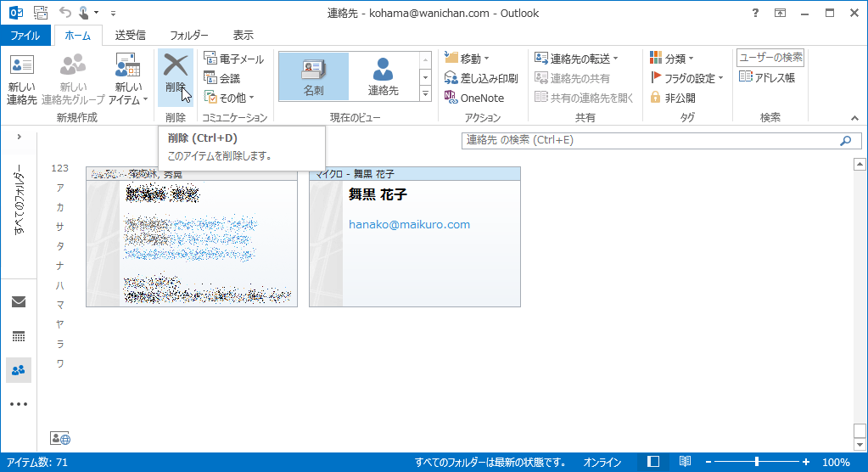Screen dimensions: 868x472
Task: Open Outlook help question mark
Action: [x=755, y=13]
